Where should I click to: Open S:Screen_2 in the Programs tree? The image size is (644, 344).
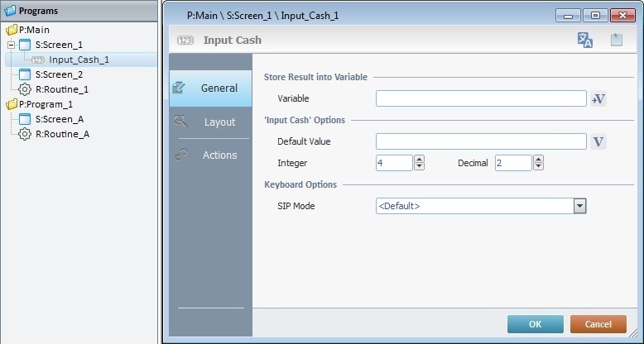(x=59, y=74)
